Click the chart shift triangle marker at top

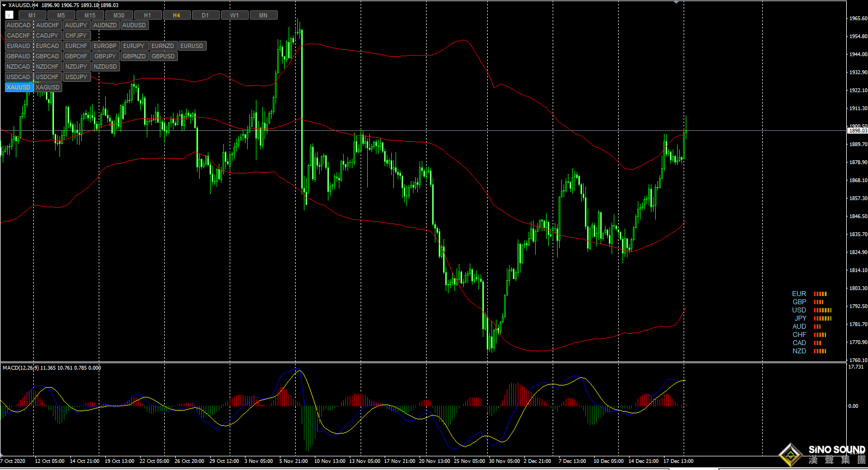pyautogui.click(x=677, y=3)
